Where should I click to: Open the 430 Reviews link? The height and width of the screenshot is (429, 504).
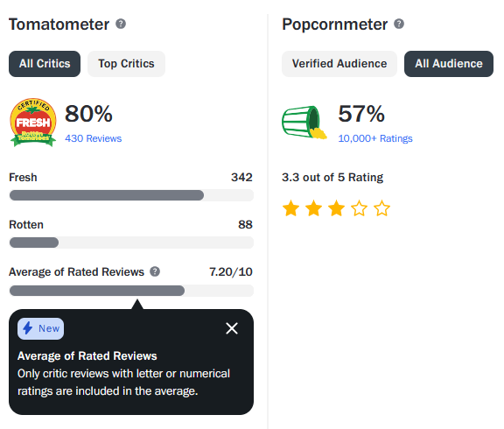[94, 138]
